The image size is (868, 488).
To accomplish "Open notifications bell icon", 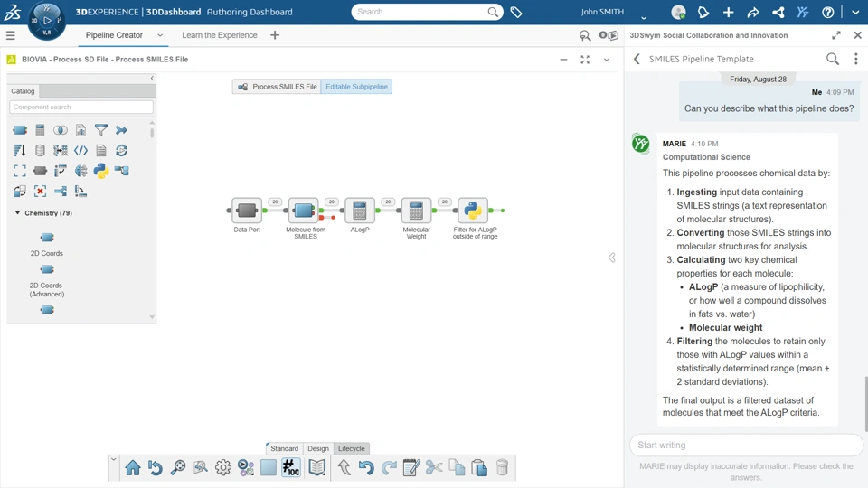I will (703, 12).
